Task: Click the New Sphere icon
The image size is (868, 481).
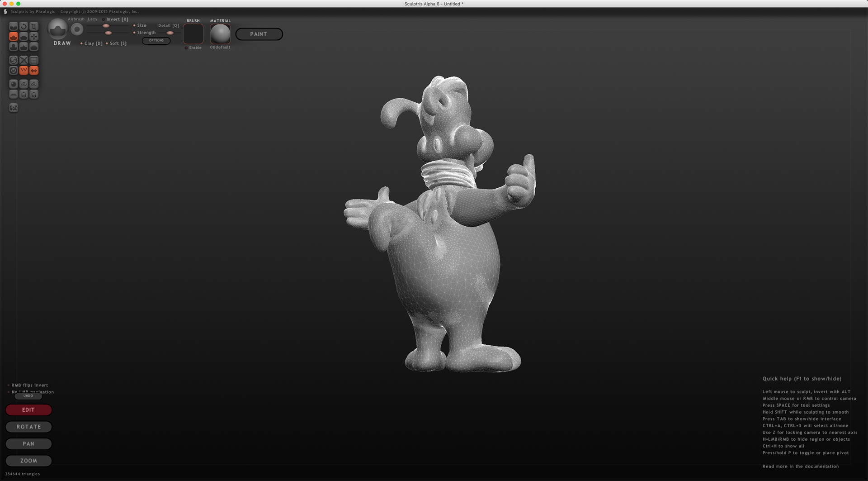Action: (x=14, y=84)
